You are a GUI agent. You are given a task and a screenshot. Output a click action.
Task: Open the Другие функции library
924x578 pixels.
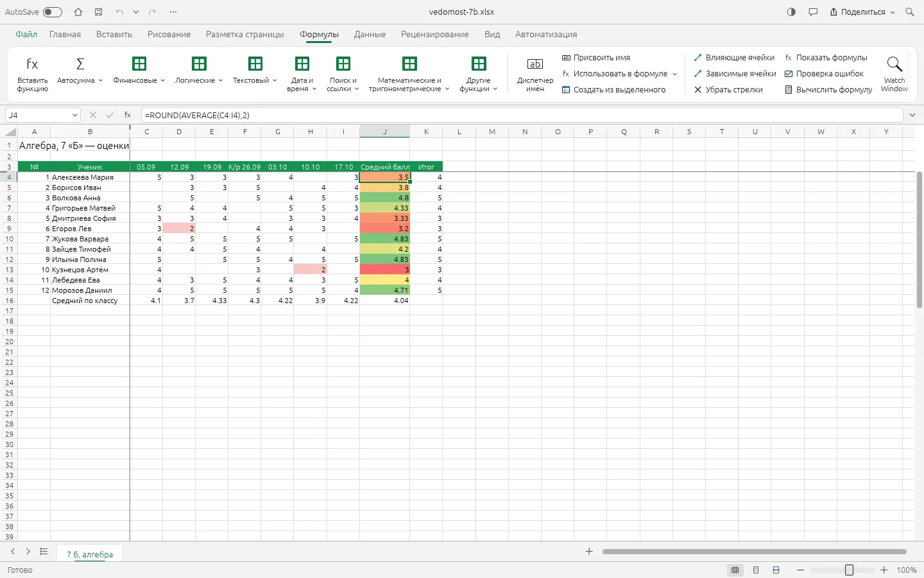tap(479, 74)
